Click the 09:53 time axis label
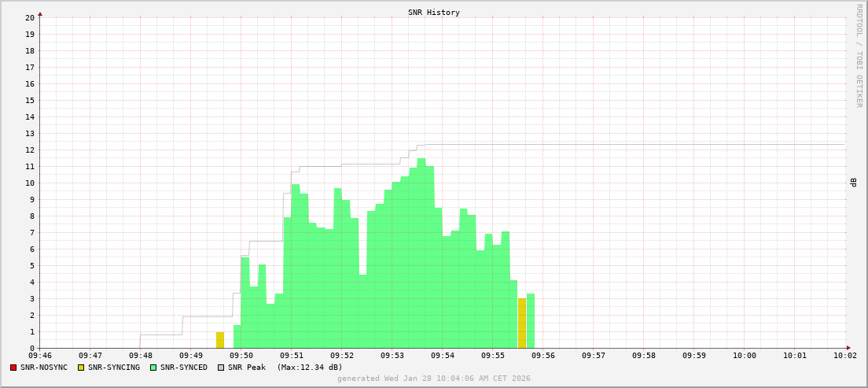Image resolution: width=868 pixels, height=388 pixels. (392, 356)
